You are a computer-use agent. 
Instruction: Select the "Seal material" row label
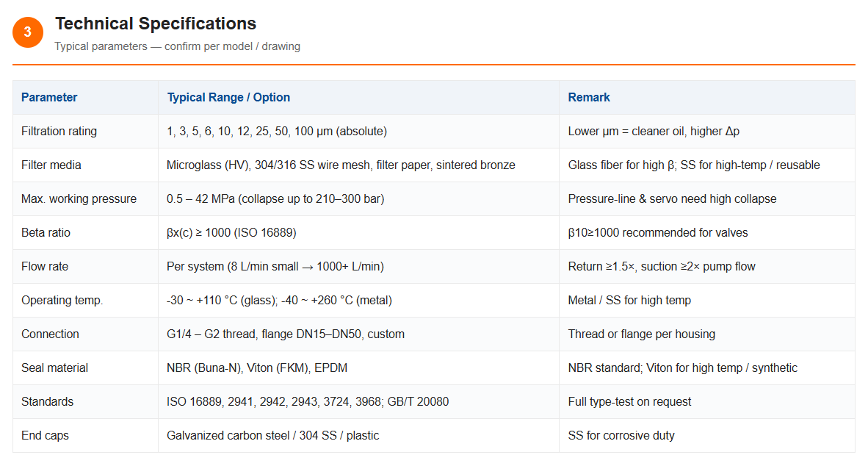[55, 368]
